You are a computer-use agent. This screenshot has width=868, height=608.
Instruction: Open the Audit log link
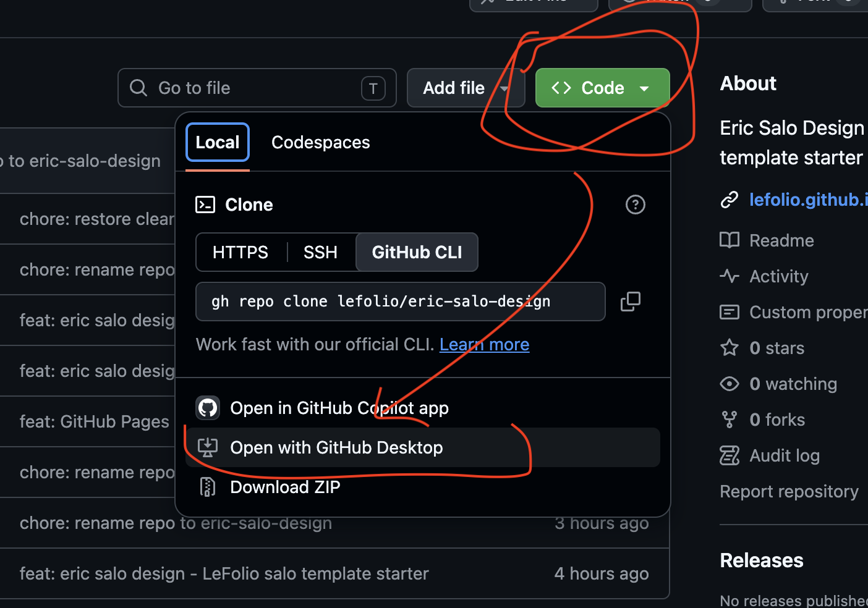click(x=785, y=455)
